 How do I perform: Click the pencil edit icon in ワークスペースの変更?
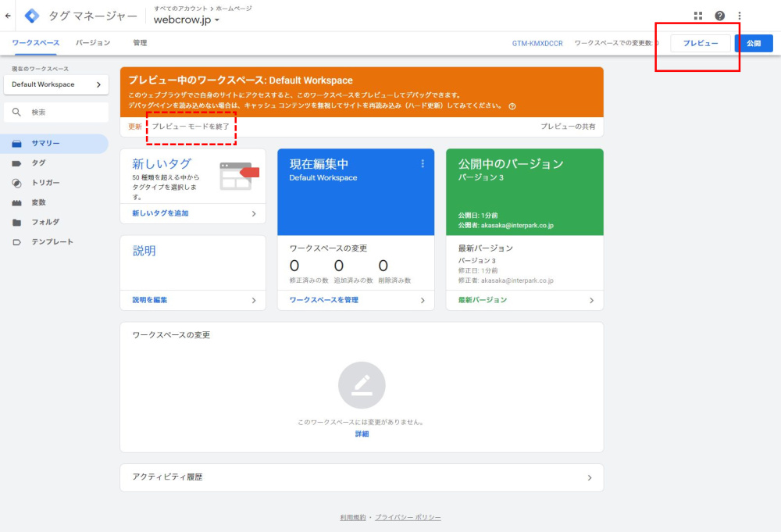click(x=362, y=385)
